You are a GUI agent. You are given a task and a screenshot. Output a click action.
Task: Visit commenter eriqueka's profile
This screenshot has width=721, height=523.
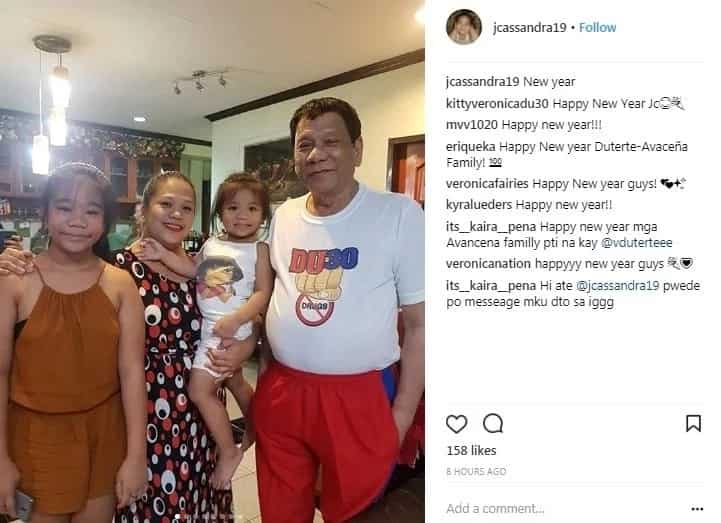click(470, 147)
